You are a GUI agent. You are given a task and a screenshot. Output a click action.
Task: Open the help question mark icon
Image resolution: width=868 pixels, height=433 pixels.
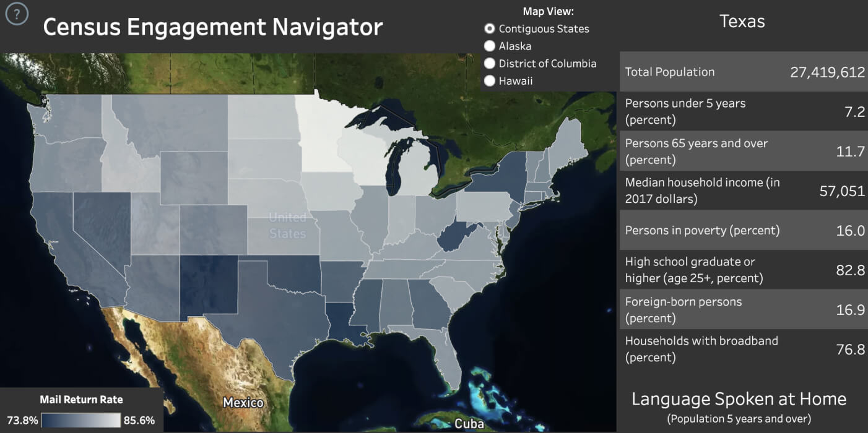[17, 14]
